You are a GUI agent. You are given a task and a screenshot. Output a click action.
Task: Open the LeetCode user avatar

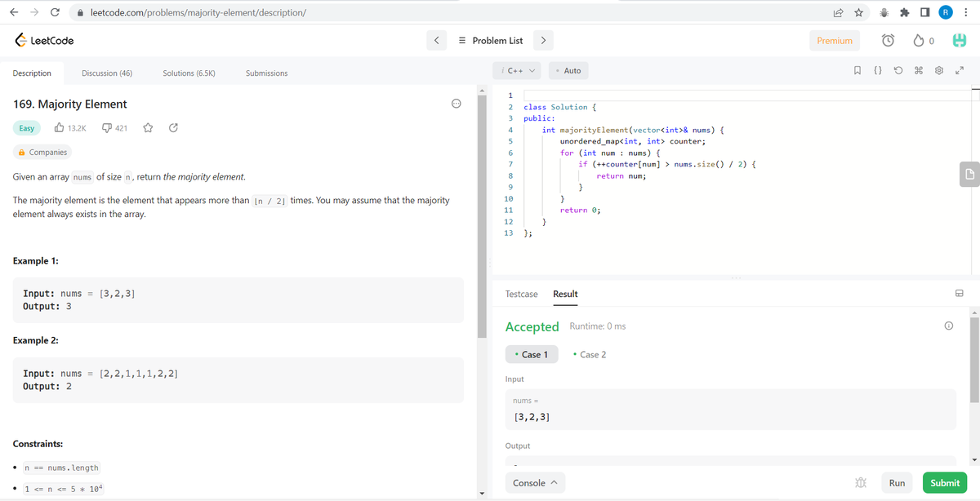pyautogui.click(x=958, y=41)
